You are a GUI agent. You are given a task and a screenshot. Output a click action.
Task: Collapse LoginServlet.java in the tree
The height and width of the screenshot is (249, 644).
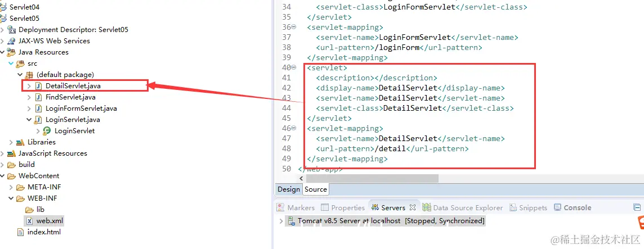pos(29,120)
